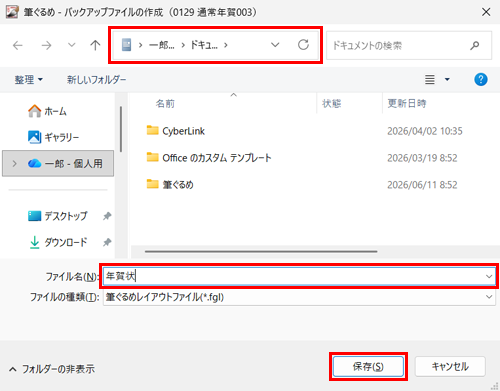The width and height of the screenshot is (500, 391).
Task: Sort by the 更新日時 column header
Action: click(x=407, y=103)
